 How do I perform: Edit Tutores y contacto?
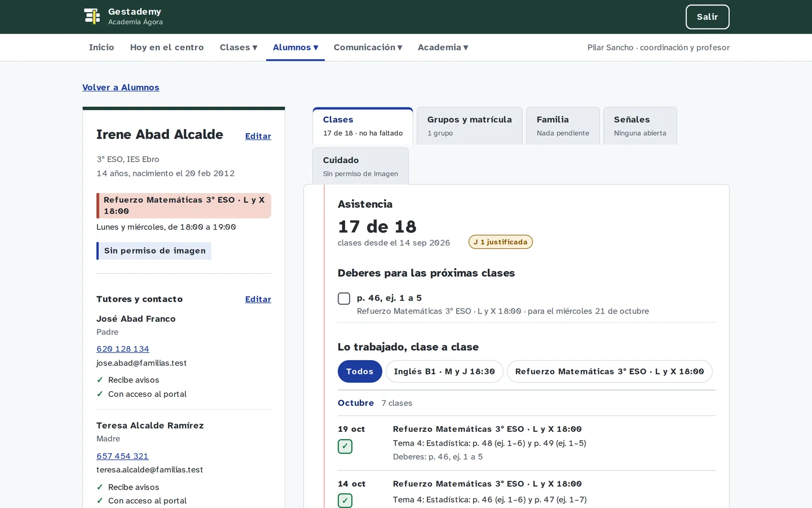(x=258, y=299)
